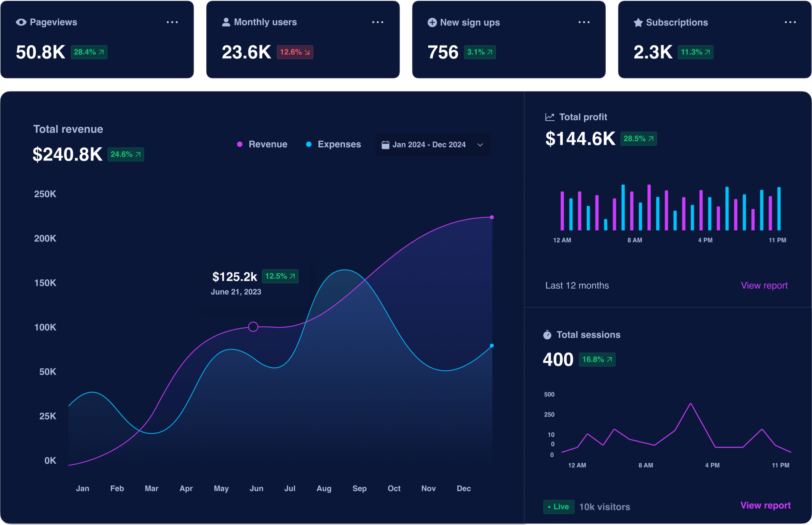Click the 100K y-axis label

pos(45,327)
